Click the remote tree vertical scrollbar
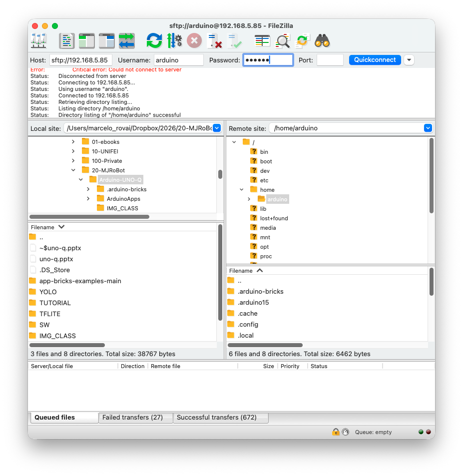This screenshot has width=463, height=476. pyautogui.click(x=432, y=175)
